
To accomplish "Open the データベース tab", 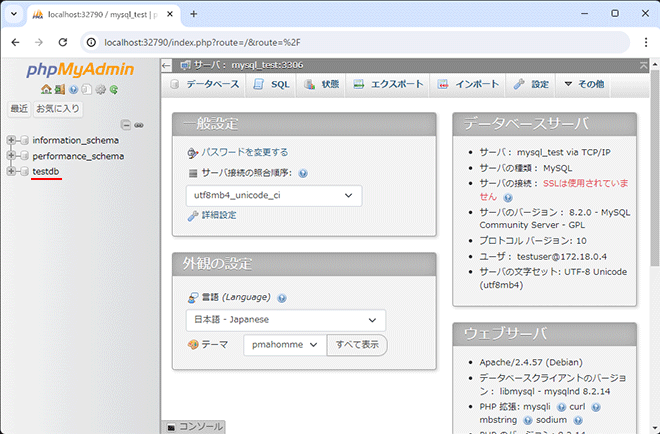I will click(x=205, y=84).
